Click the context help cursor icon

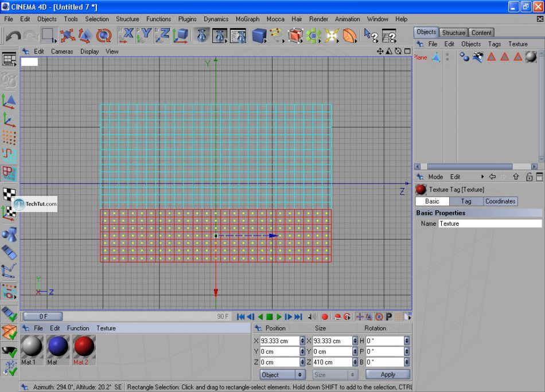[x=371, y=36]
